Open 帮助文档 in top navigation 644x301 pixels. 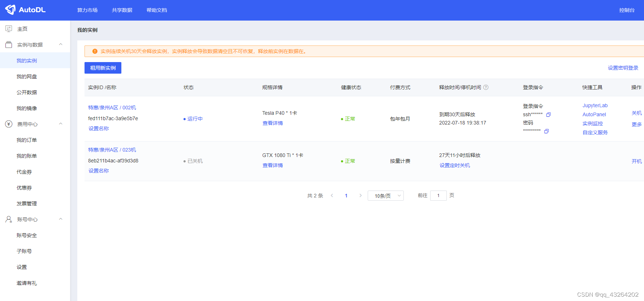pyautogui.click(x=157, y=10)
